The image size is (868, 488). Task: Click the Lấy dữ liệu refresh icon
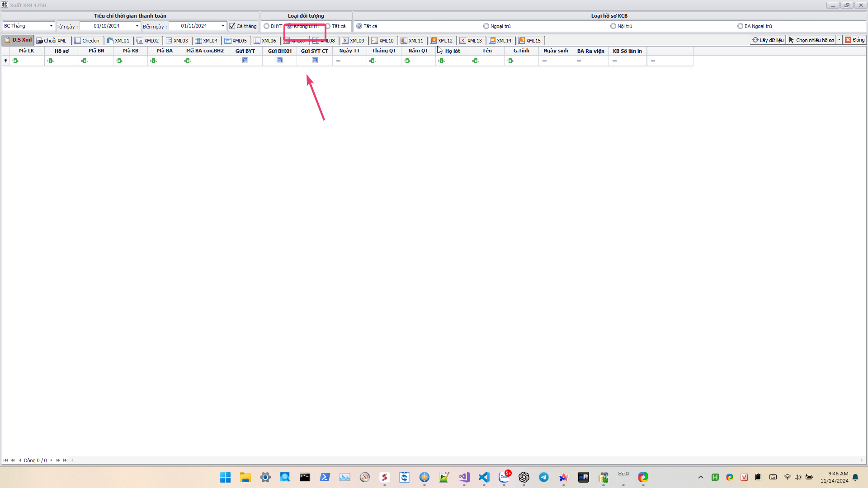[755, 40]
